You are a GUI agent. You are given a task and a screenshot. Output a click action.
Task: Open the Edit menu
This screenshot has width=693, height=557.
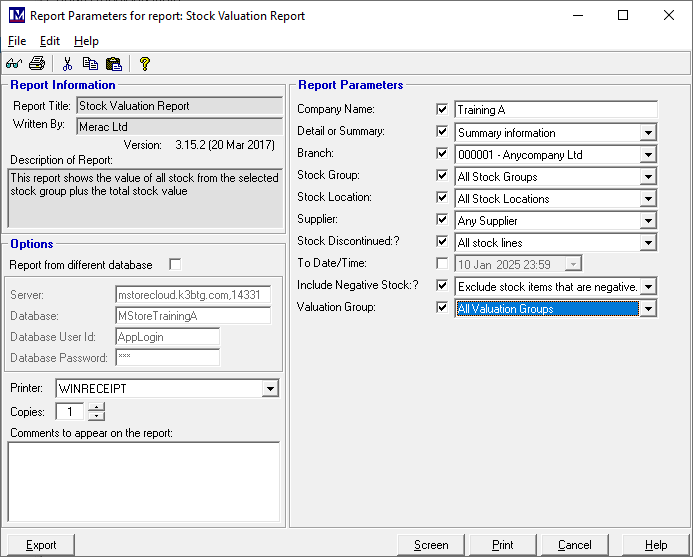[x=50, y=41]
